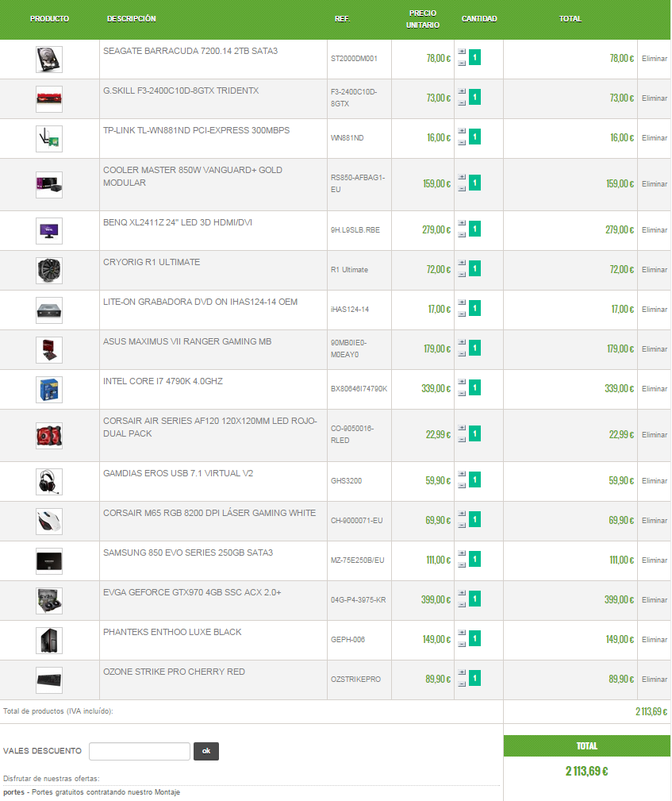Increase quantity of Seagate Barracuda 2TB drive
The height and width of the screenshot is (801, 672).
coord(462,52)
